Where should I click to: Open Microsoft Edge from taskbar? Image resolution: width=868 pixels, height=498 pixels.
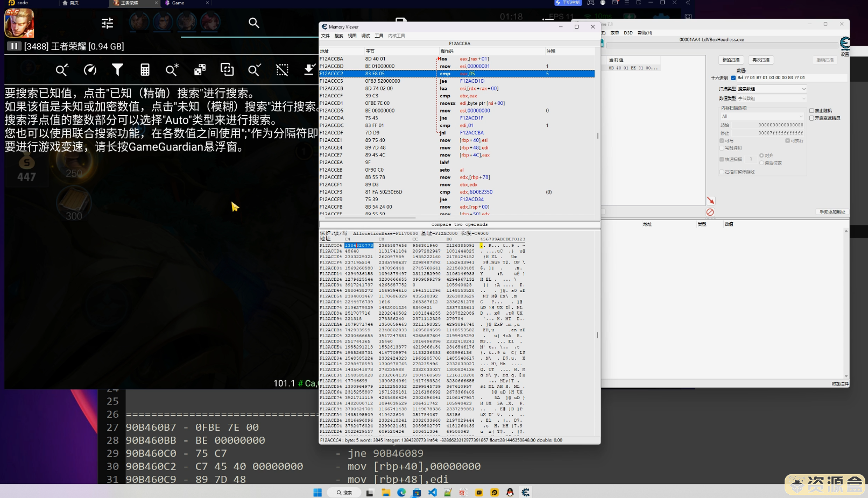tap(401, 492)
